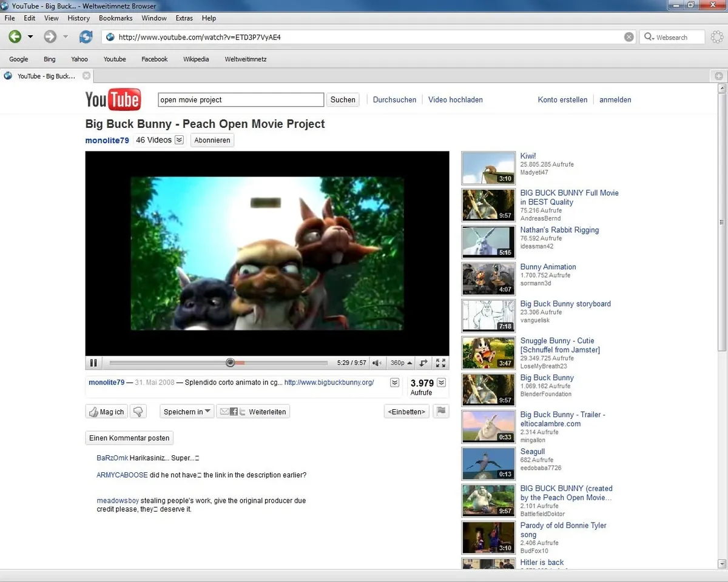Screen dimensions: 728x582
Task: Mute the video volume
Action: coord(377,363)
